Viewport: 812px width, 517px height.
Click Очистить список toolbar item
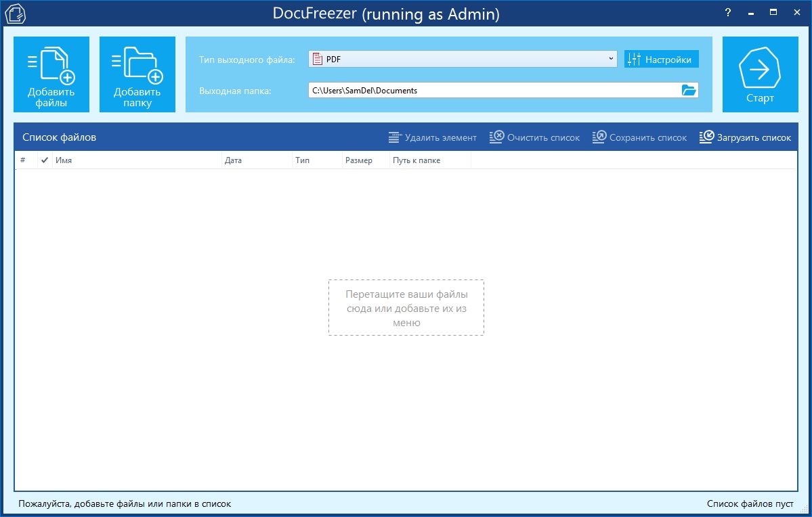coord(534,137)
